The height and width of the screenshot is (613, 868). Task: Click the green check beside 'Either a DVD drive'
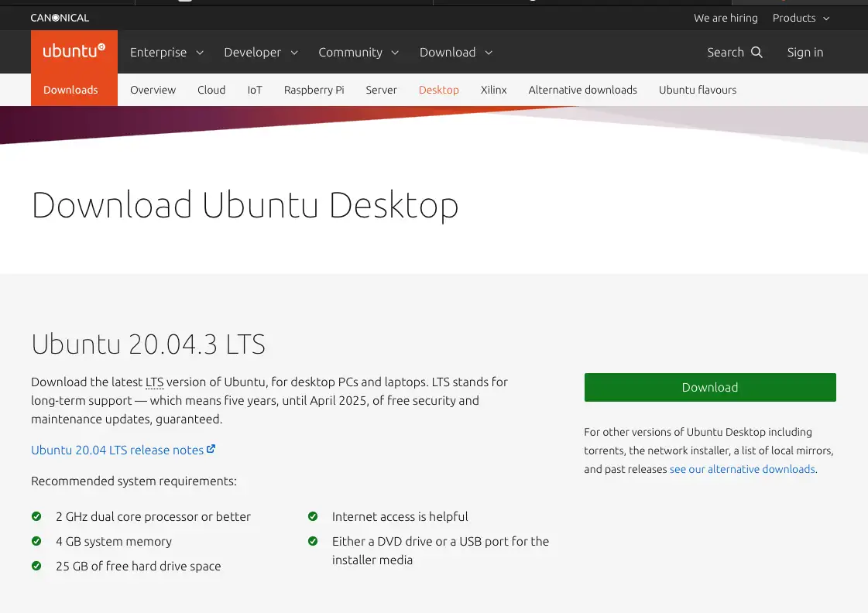tap(313, 541)
